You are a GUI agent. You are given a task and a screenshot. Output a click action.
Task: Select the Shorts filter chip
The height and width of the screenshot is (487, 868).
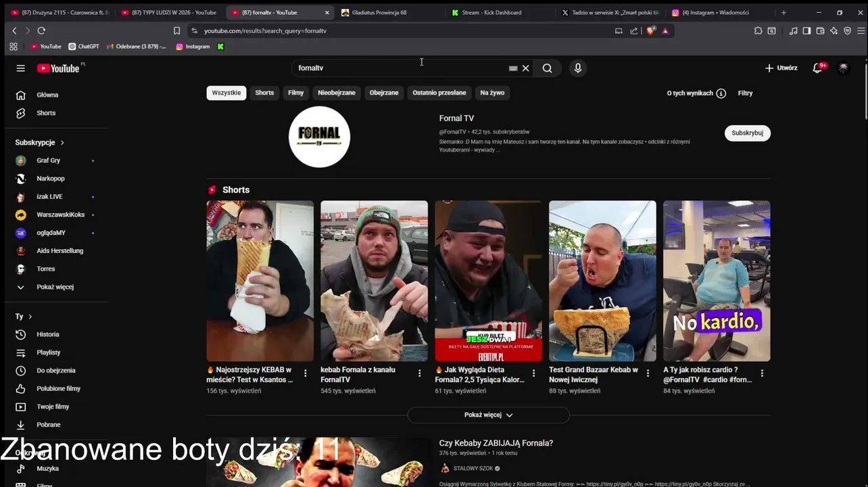[264, 93]
